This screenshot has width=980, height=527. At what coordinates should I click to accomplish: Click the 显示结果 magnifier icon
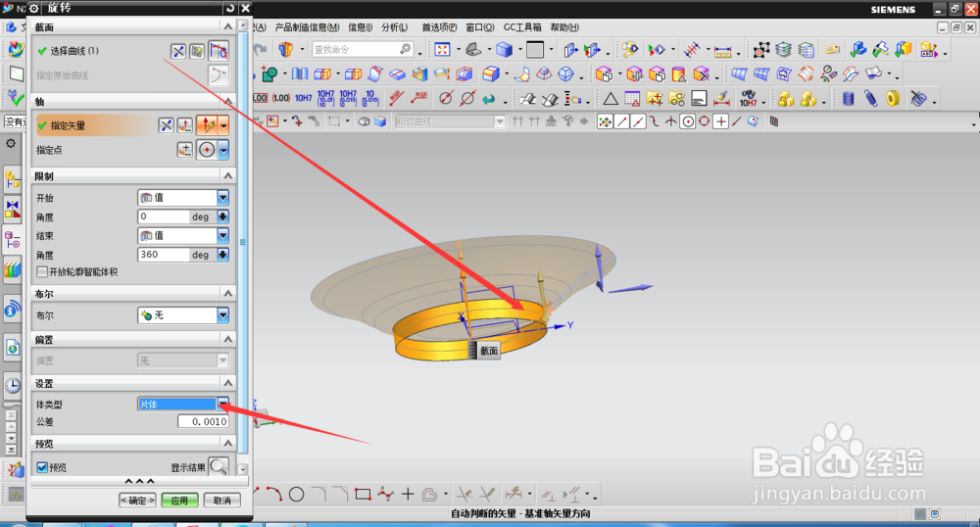click(x=219, y=466)
